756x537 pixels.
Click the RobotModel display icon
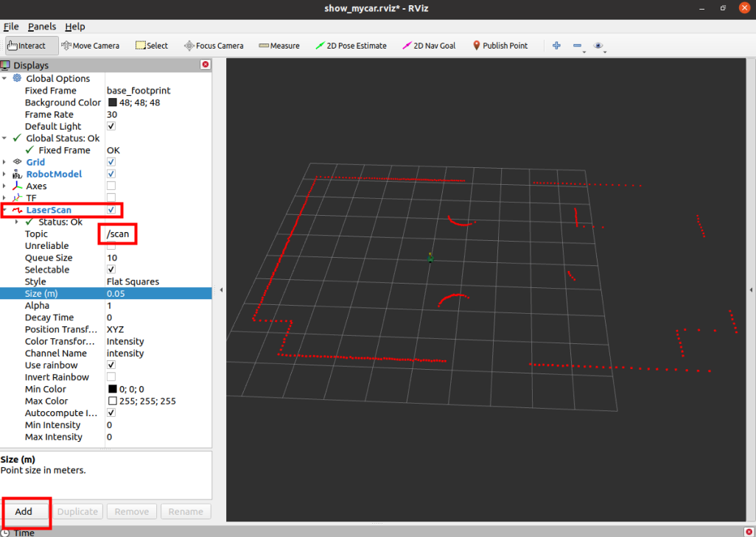click(x=18, y=174)
